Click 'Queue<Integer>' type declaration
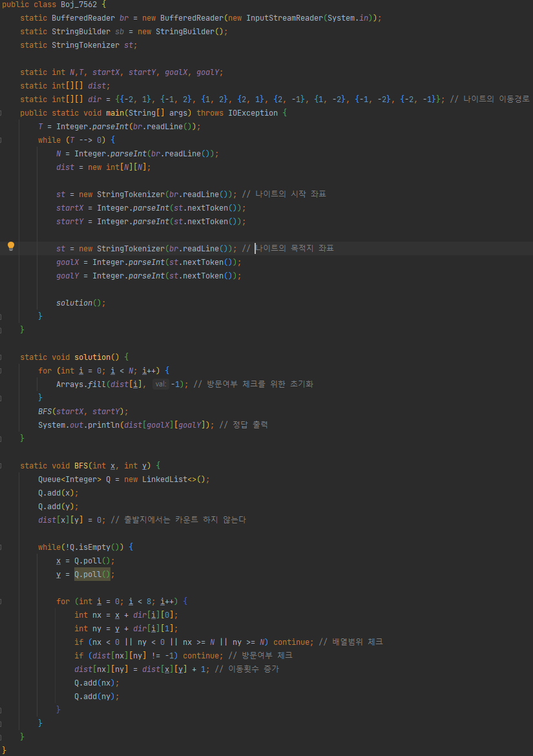 click(70, 479)
